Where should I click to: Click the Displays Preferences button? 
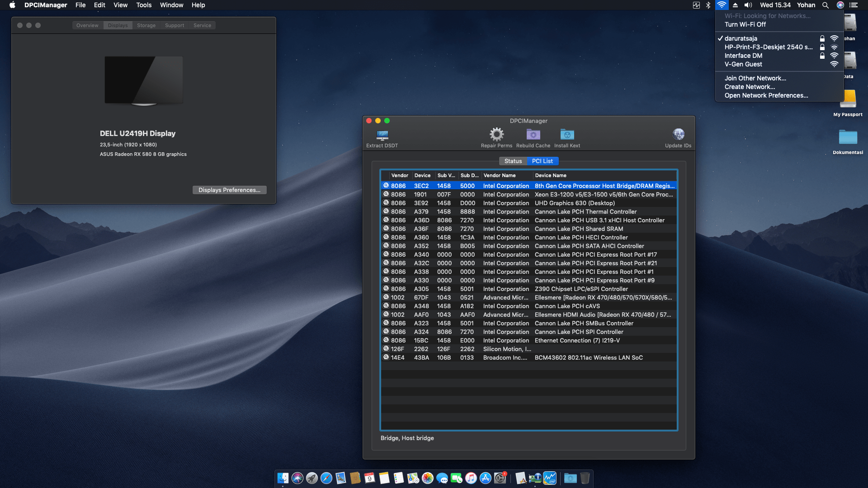tap(229, 190)
